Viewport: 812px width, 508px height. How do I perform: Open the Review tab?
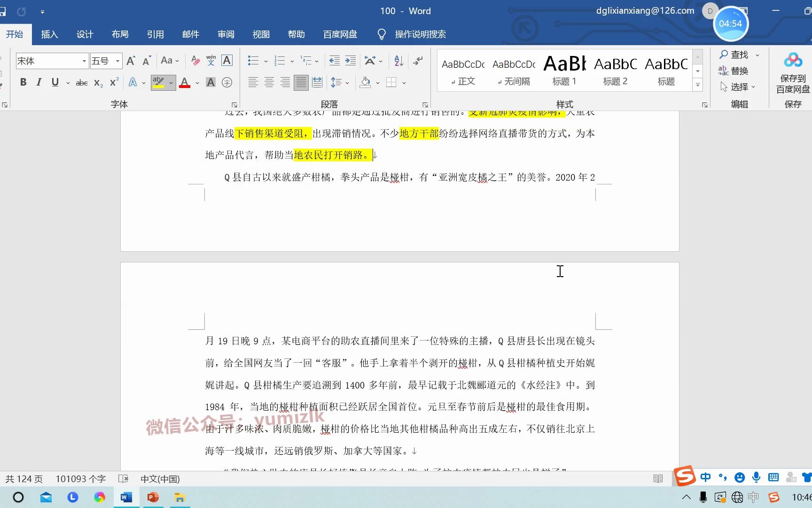(x=226, y=34)
